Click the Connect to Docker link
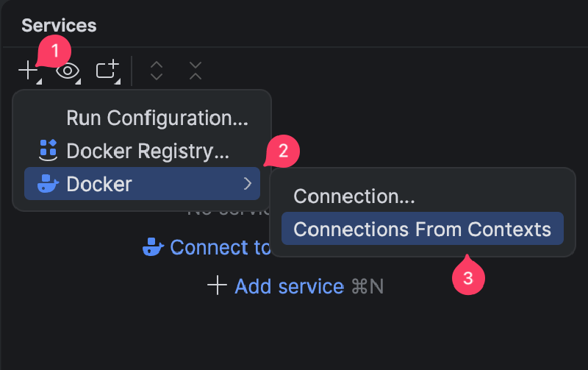This screenshot has height=370, width=588. [220, 247]
